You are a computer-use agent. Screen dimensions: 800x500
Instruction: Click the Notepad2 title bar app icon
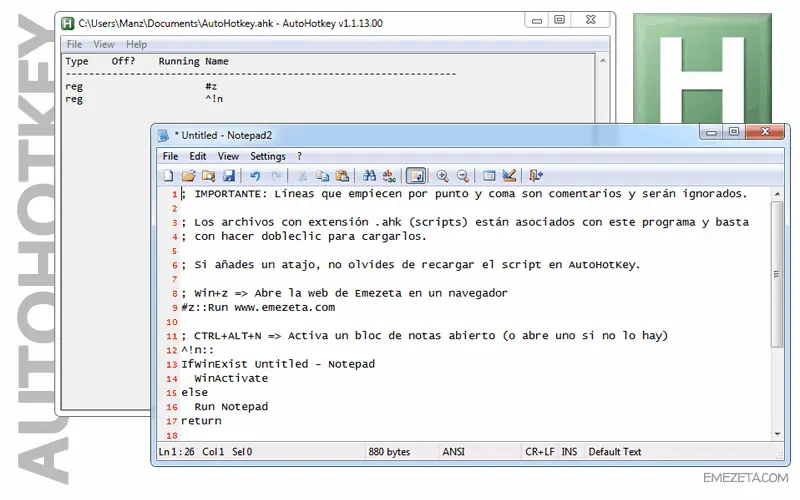point(163,135)
